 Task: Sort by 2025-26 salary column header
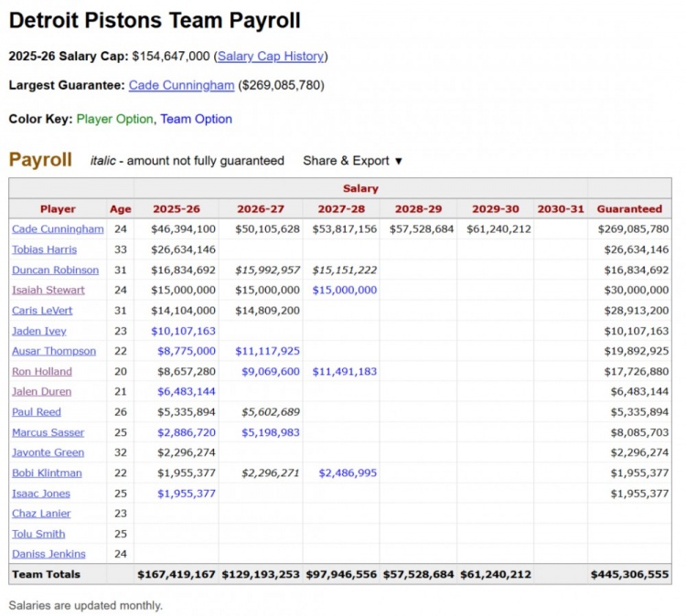pyautogui.click(x=177, y=209)
